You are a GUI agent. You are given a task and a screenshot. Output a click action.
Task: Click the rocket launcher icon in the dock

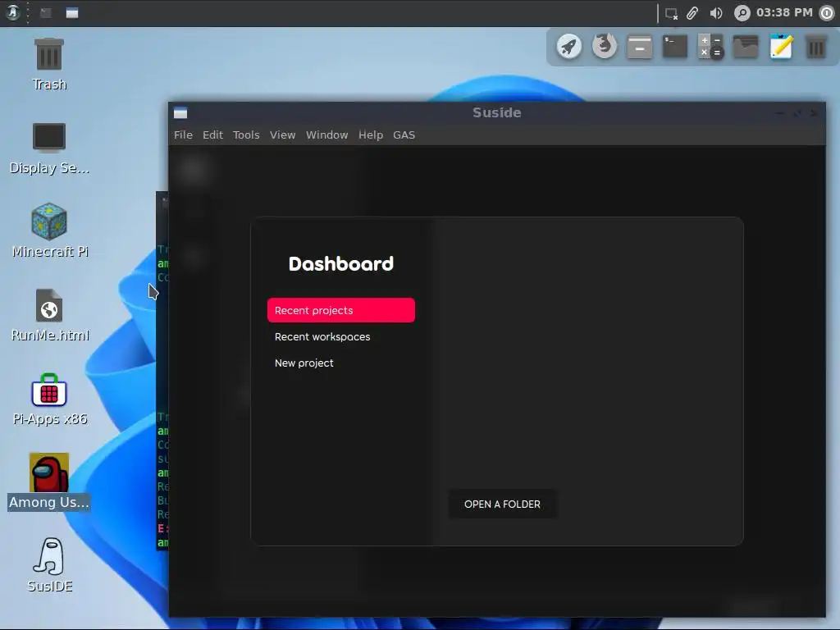coord(569,47)
